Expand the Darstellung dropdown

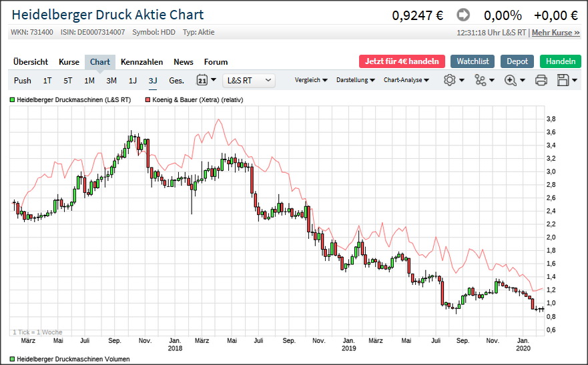[x=355, y=80]
